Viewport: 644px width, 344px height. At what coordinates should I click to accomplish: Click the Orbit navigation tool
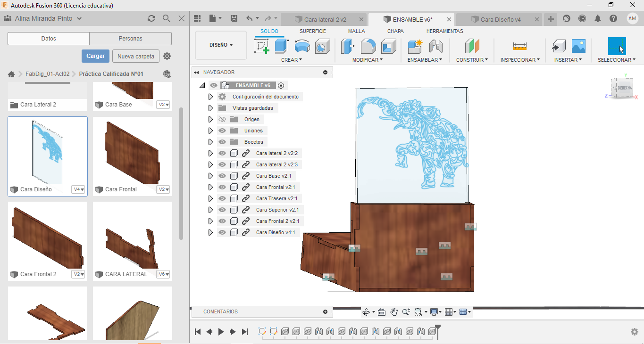coord(366,312)
